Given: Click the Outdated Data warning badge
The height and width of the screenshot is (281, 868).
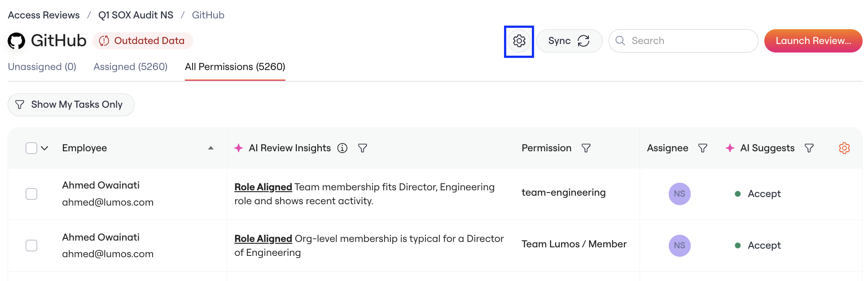Looking at the screenshot, I should coord(143,41).
